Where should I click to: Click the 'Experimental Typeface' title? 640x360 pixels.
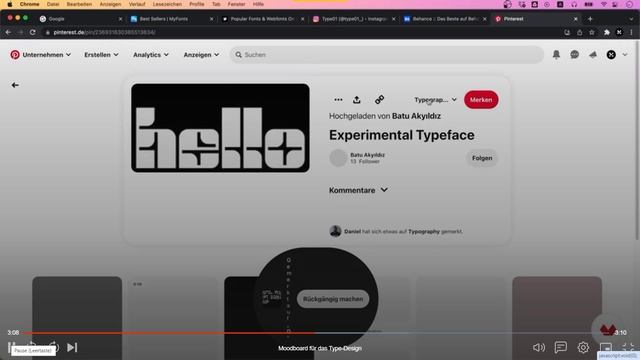tap(402, 135)
